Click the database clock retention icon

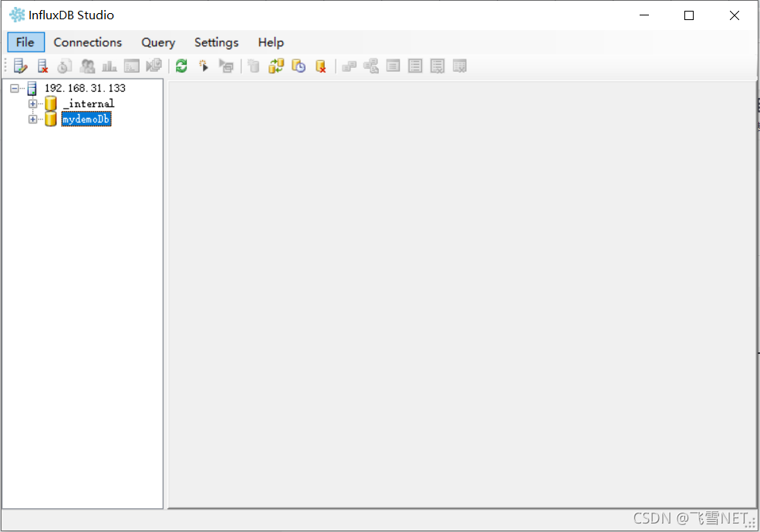299,66
